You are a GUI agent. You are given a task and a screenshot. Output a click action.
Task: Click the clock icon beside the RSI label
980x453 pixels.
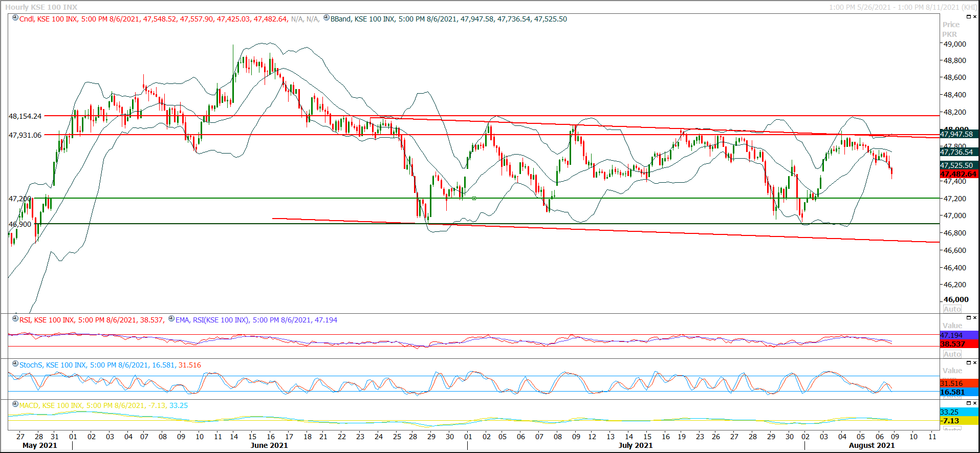click(15, 318)
